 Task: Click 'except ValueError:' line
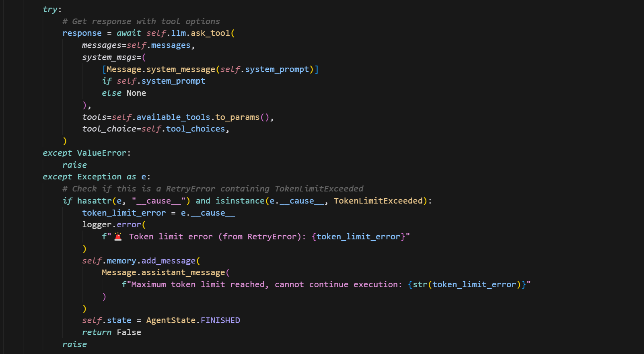point(87,153)
